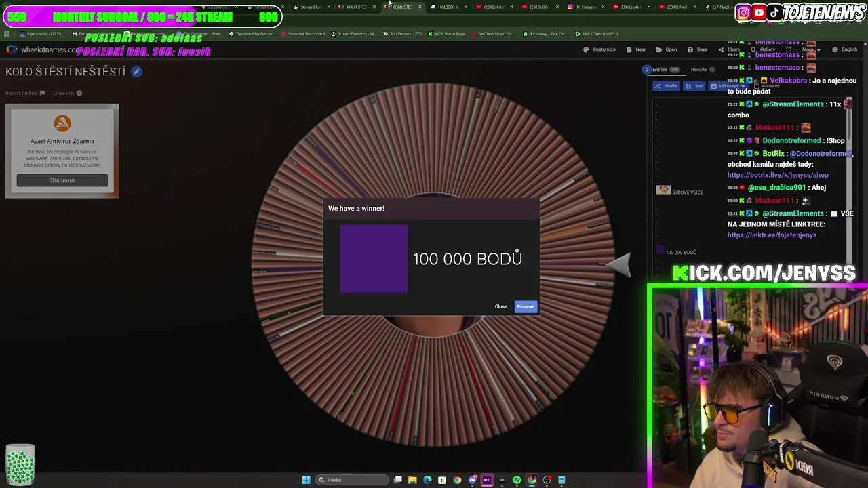Open the pink taskbar app icon
The width and height of the screenshot is (868, 488).
487,480
